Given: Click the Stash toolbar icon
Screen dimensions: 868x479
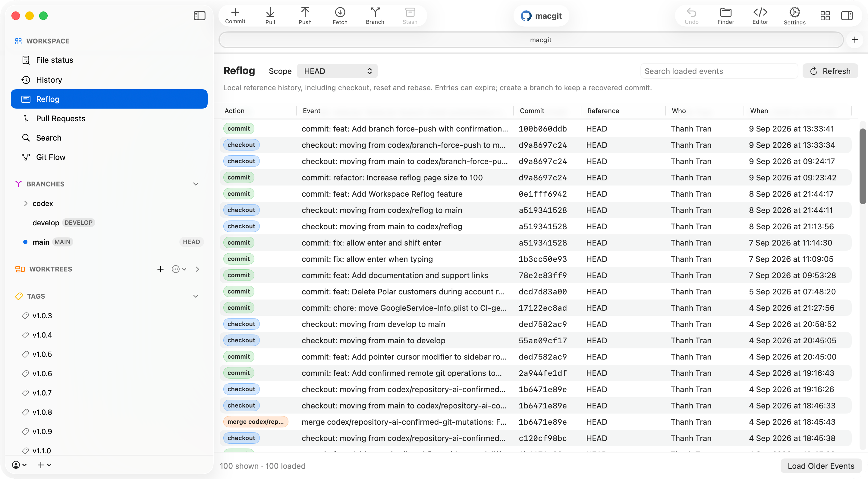Looking at the screenshot, I should [x=410, y=16].
